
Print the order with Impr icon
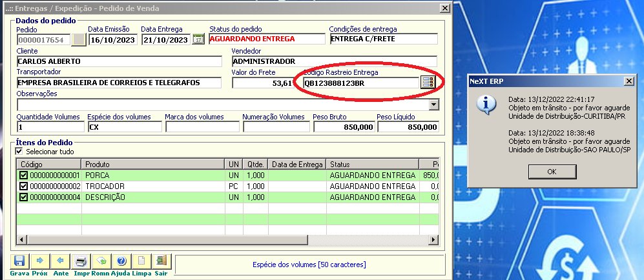81,261
